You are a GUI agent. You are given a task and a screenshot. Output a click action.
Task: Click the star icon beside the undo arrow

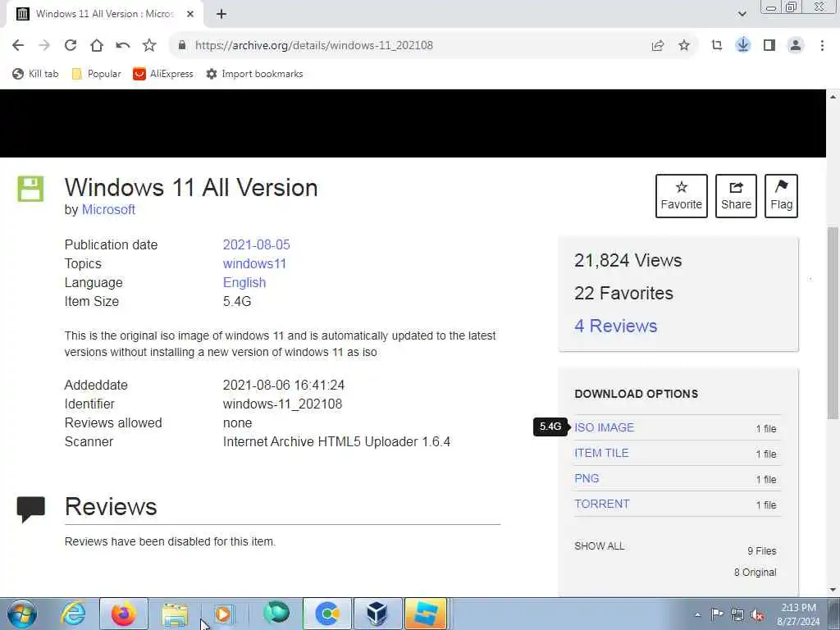click(149, 46)
